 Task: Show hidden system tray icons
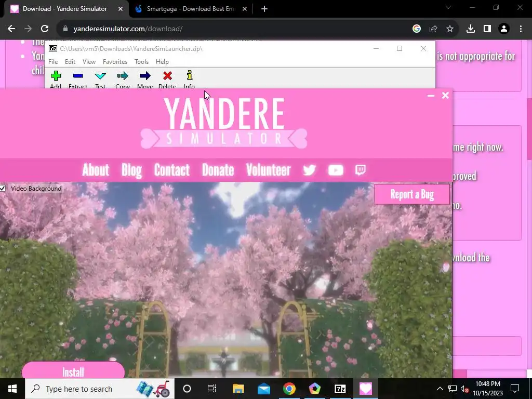pos(440,389)
